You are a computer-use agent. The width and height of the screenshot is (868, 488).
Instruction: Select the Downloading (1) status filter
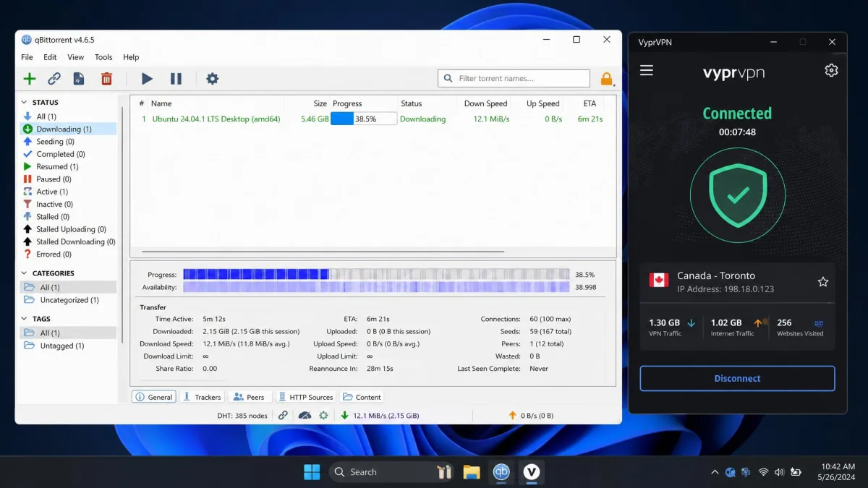tap(67, 129)
